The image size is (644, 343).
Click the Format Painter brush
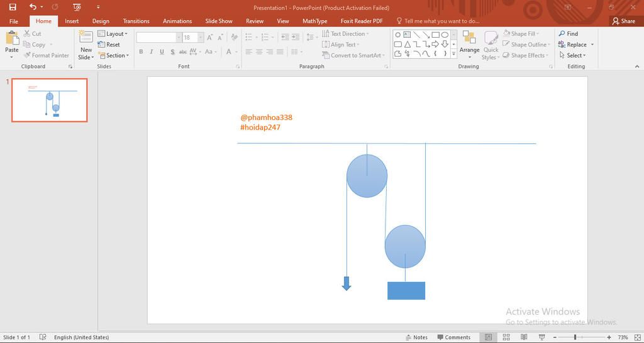pyautogui.click(x=46, y=55)
